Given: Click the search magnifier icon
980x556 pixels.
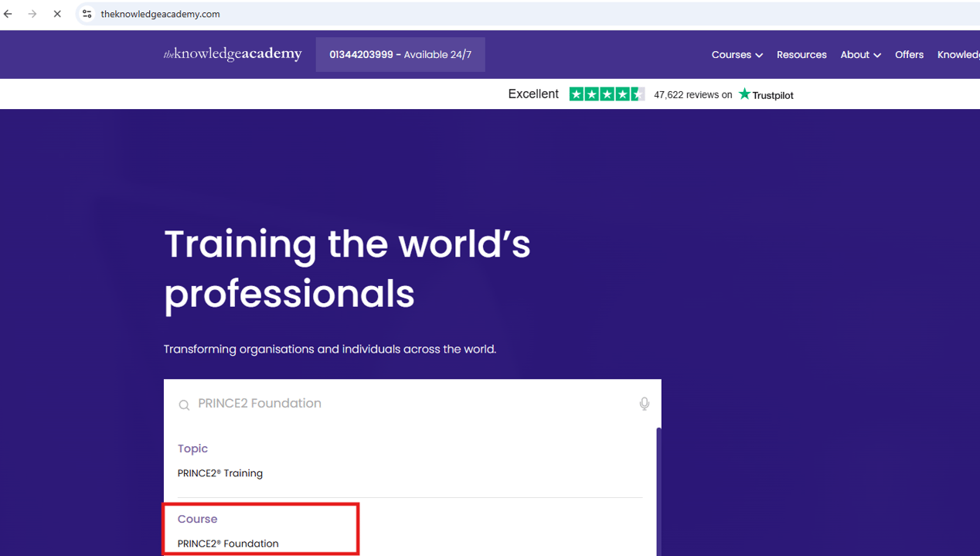Looking at the screenshot, I should (x=184, y=404).
